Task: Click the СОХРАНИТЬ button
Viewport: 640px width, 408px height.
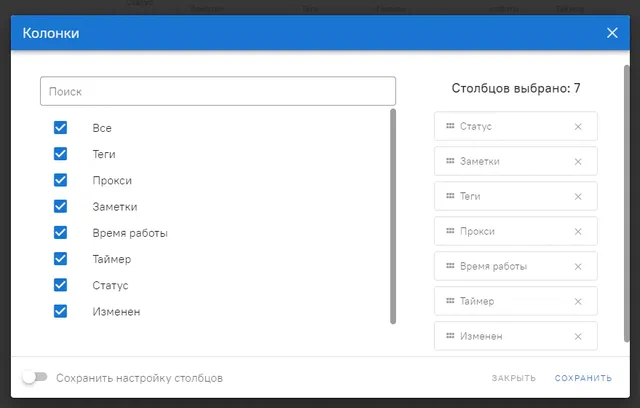Action: [x=583, y=378]
